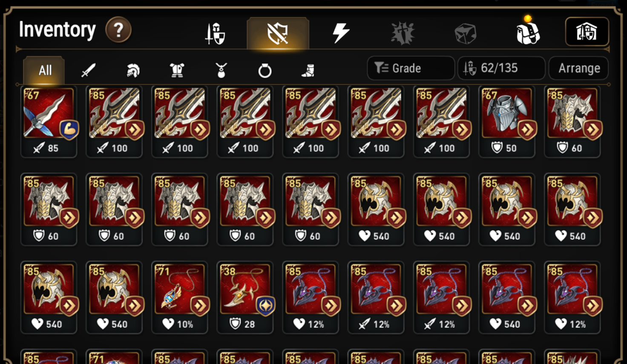Screen dimensions: 627x364
Task: Select the level 38 necklace with 28 defense
Action: coord(245,298)
